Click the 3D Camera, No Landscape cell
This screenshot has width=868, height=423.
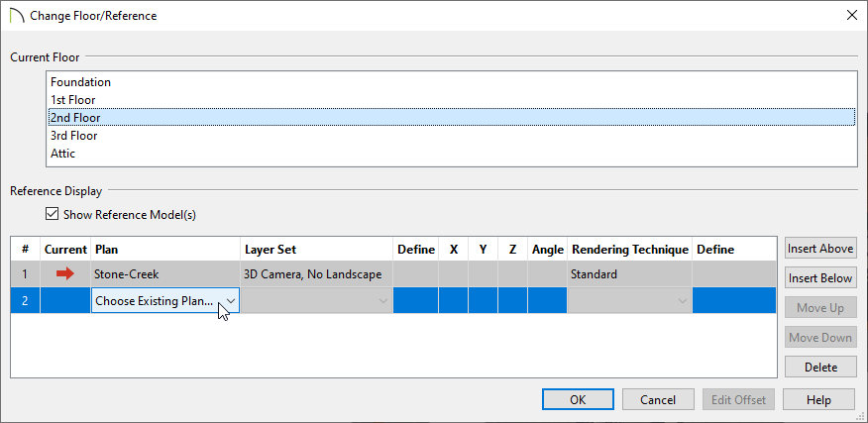[x=317, y=274]
